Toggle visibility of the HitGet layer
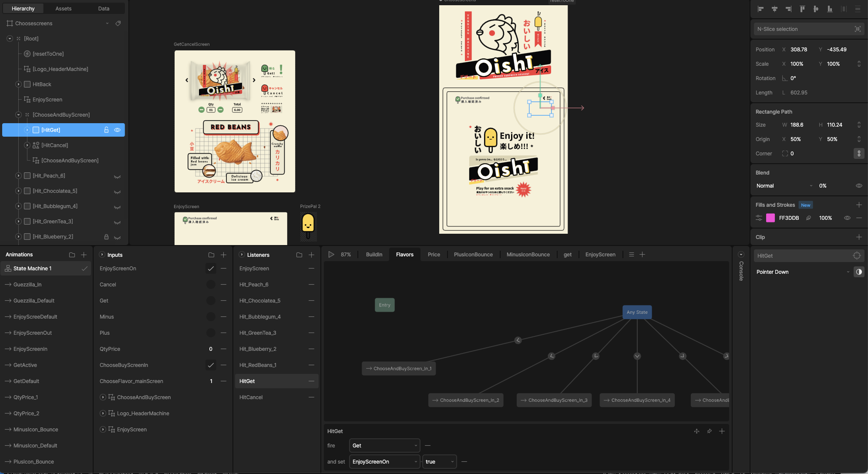The width and height of the screenshot is (868, 474). pos(117,130)
